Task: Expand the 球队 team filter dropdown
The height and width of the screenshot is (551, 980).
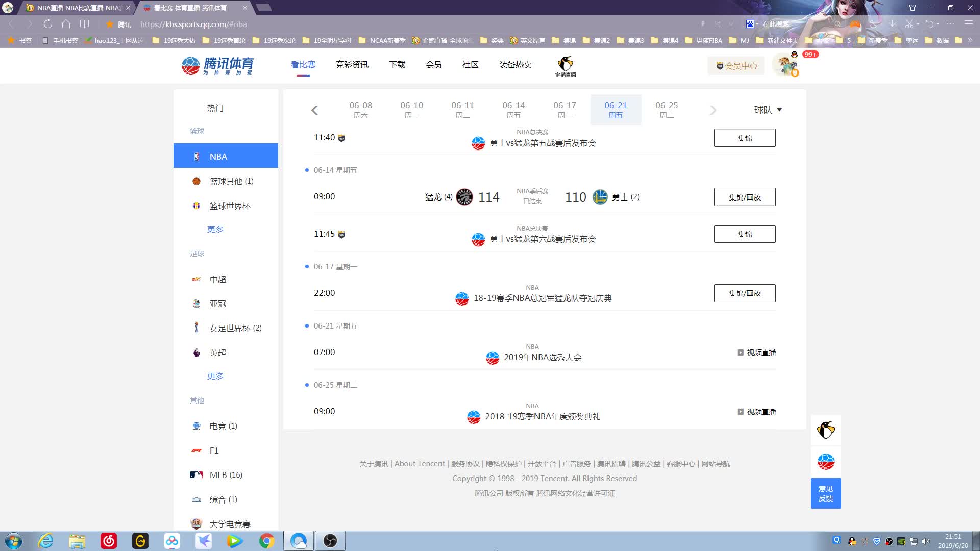Action: tap(768, 110)
